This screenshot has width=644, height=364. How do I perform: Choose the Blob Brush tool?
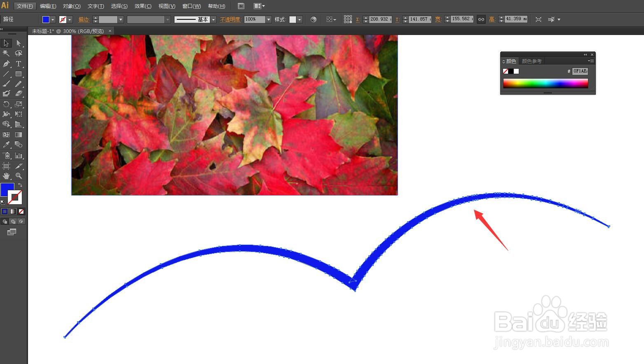[x=6, y=94]
